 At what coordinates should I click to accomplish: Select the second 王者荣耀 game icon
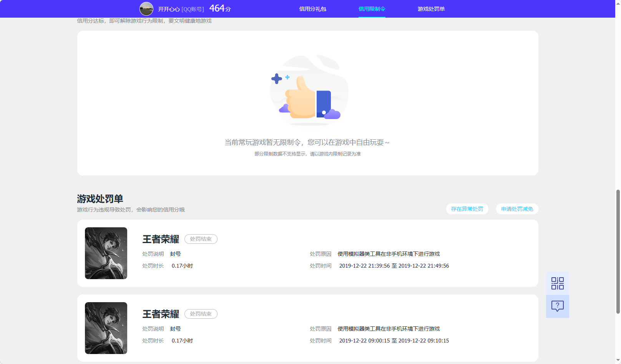click(106, 328)
